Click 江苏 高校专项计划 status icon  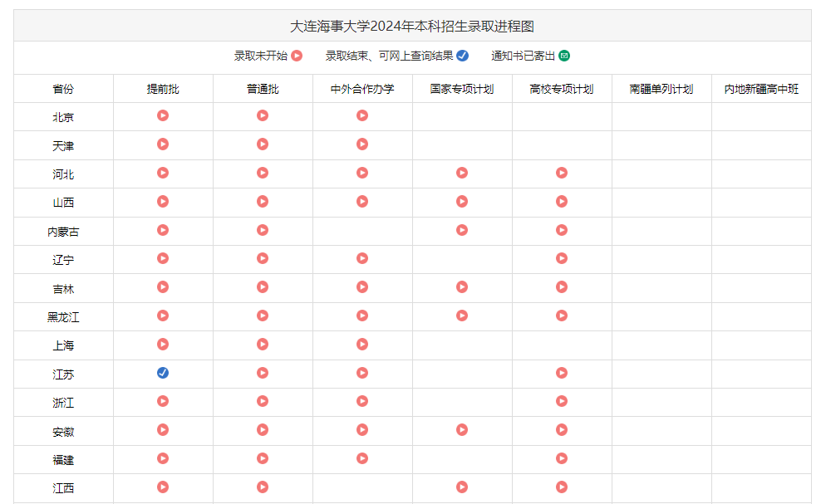click(562, 373)
